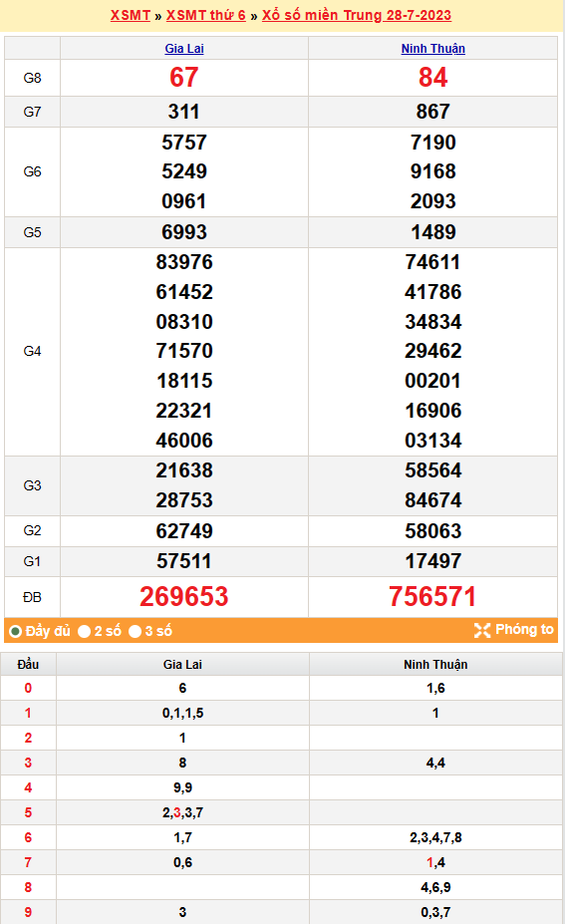Click G3 number 21638

click(183, 470)
